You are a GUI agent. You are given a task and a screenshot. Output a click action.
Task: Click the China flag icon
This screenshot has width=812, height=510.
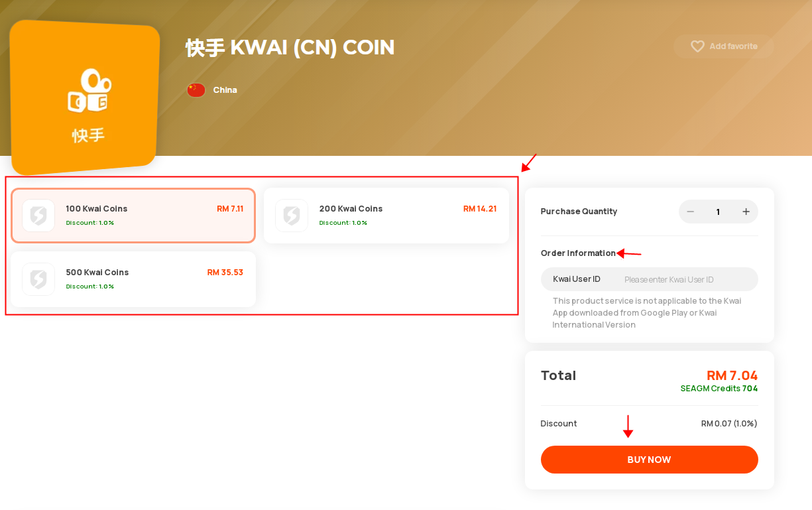pyautogui.click(x=196, y=90)
